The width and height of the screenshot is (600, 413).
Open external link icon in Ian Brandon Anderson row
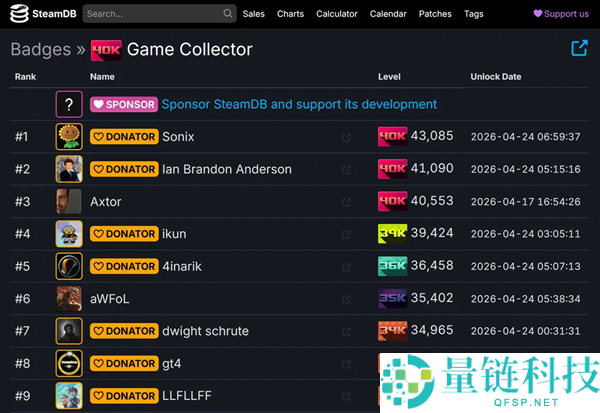pos(346,170)
